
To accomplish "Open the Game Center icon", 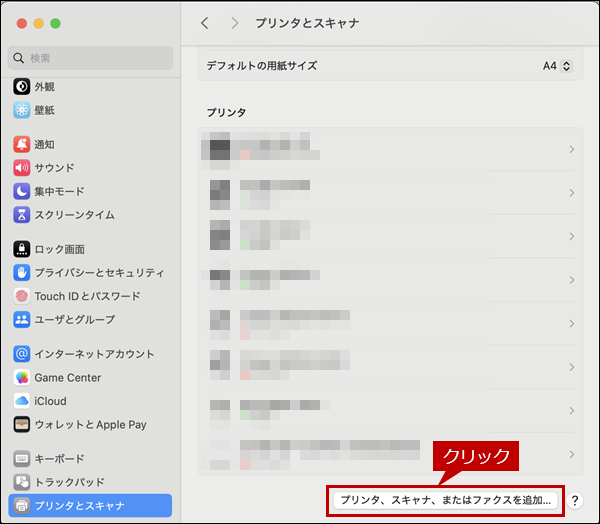I will point(22,378).
